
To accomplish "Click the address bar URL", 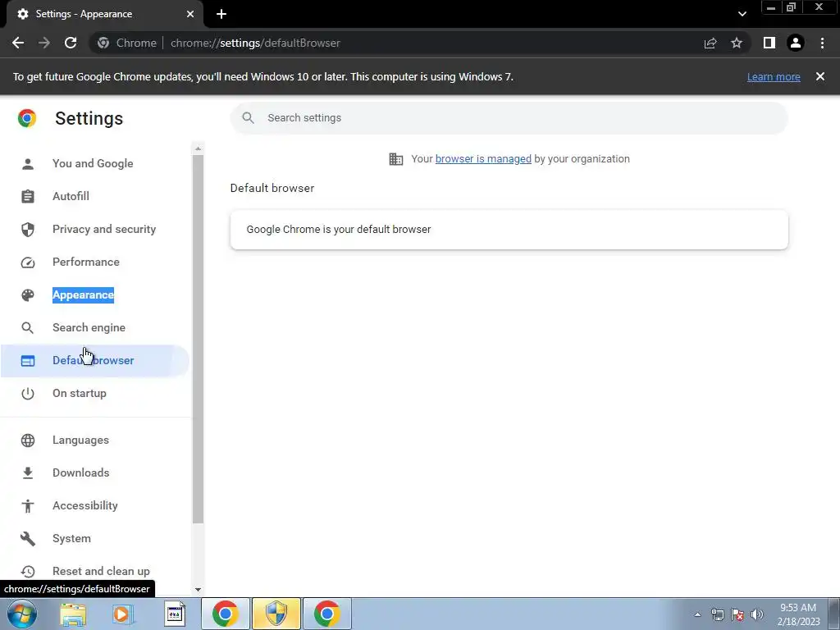I will pos(255,43).
